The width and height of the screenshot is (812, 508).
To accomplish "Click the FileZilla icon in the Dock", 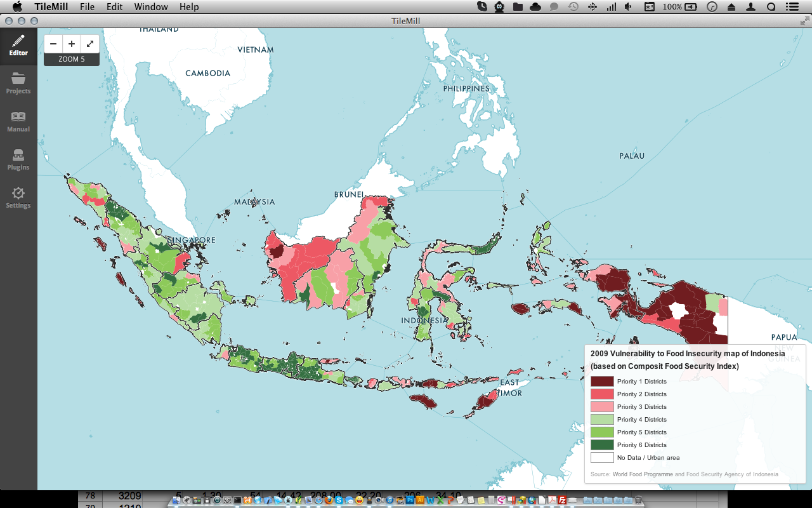I will point(561,500).
